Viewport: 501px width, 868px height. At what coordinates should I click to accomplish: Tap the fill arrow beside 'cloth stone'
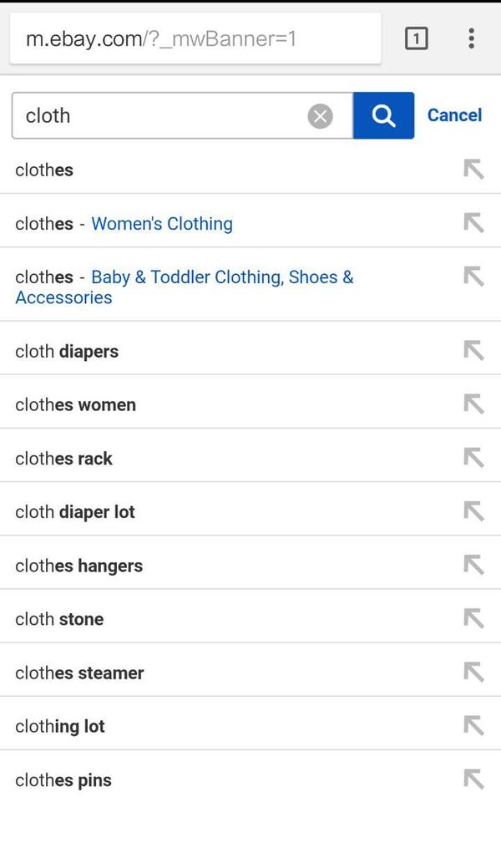click(x=474, y=619)
